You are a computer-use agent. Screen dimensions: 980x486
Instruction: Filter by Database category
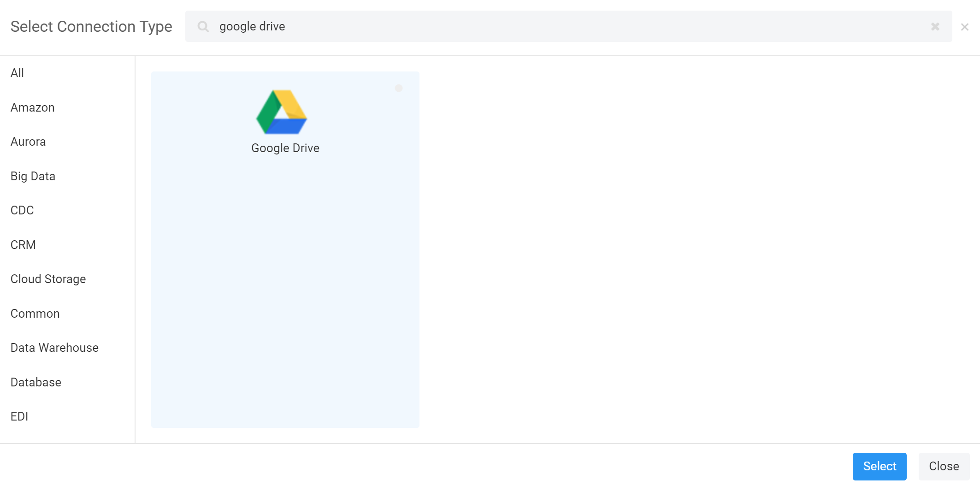(x=36, y=382)
